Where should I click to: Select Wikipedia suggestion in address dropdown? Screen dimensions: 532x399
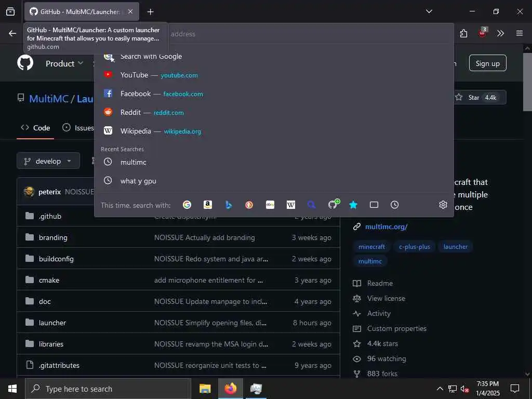point(274,131)
